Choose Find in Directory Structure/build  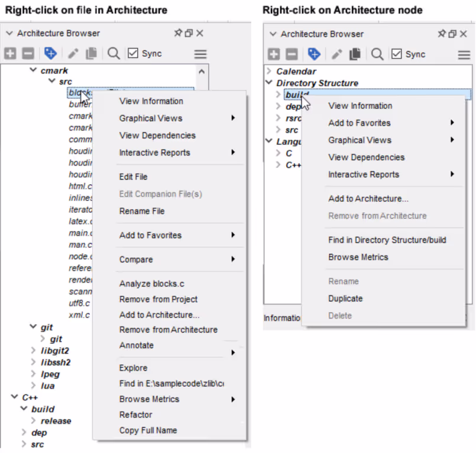click(384, 240)
